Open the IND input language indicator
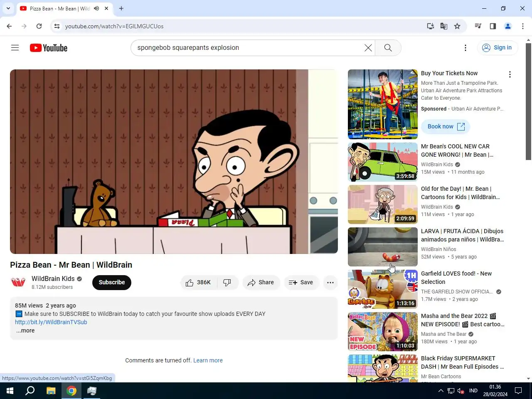 pos(473,391)
